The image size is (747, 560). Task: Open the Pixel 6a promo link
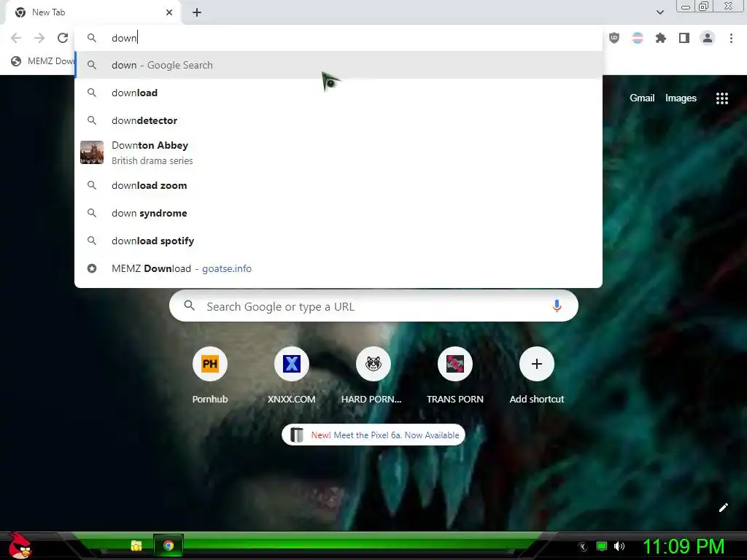click(x=373, y=435)
